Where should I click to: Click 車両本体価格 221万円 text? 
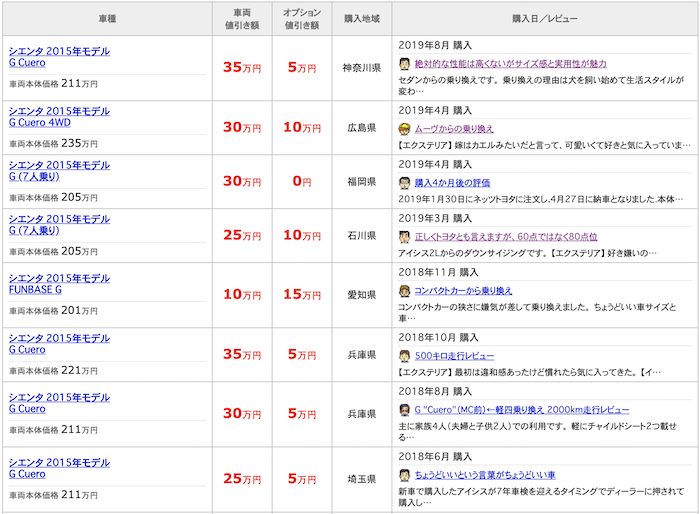(x=53, y=370)
